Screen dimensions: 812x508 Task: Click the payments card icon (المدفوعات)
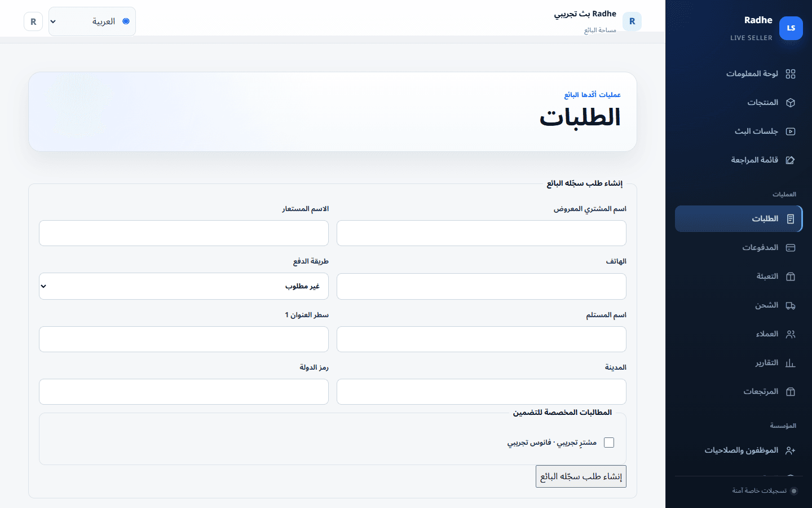pos(791,248)
